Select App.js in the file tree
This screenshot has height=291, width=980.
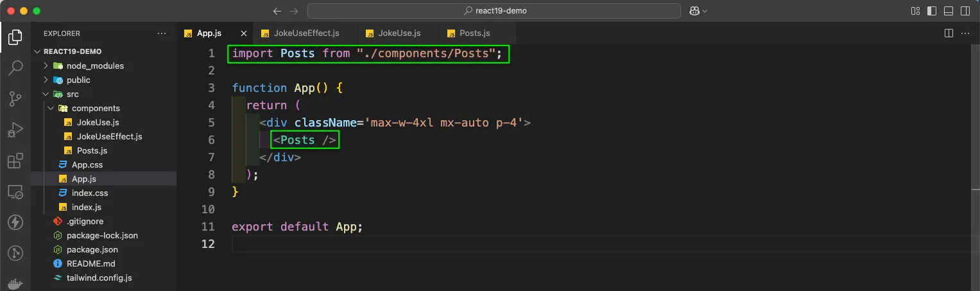click(x=103, y=179)
